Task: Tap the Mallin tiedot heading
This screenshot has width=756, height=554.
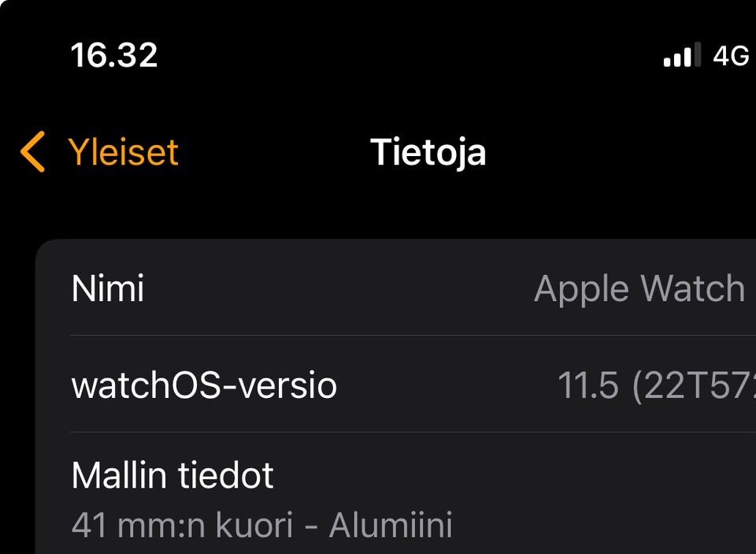Action: tap(172, 475)
